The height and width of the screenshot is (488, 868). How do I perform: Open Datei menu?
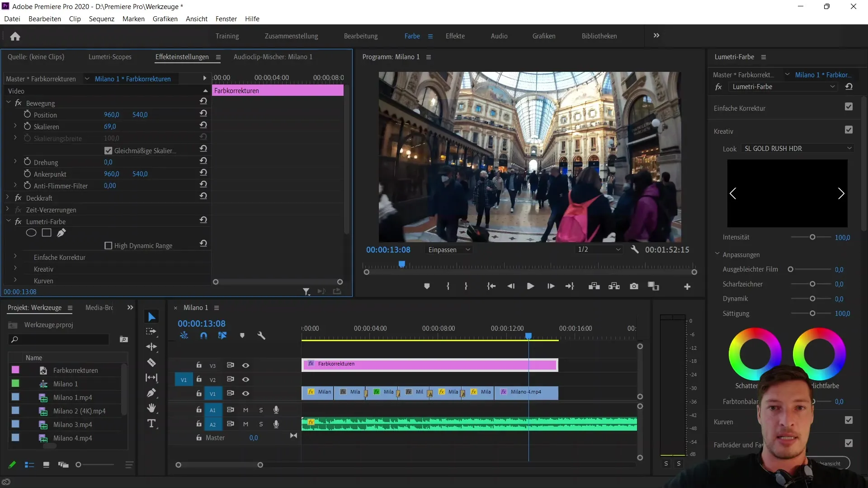click(12, 19)
